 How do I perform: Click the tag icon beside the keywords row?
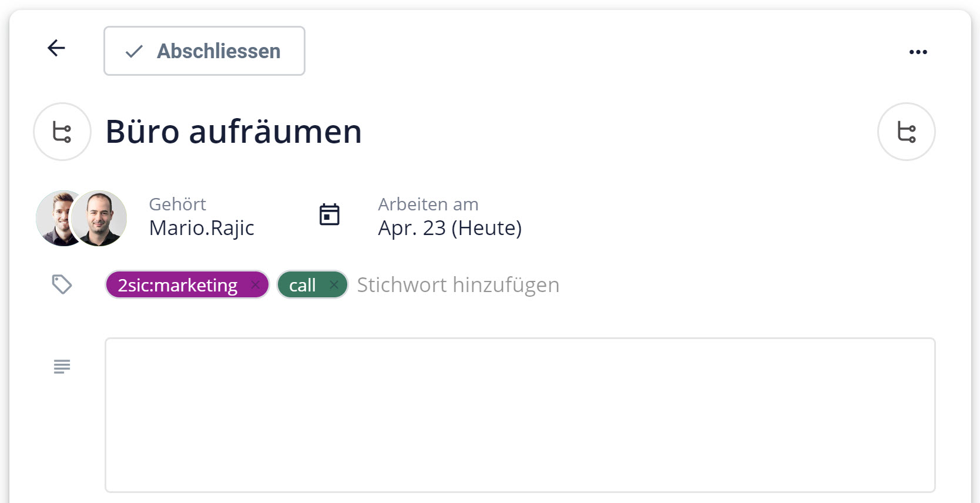point(61,284)
